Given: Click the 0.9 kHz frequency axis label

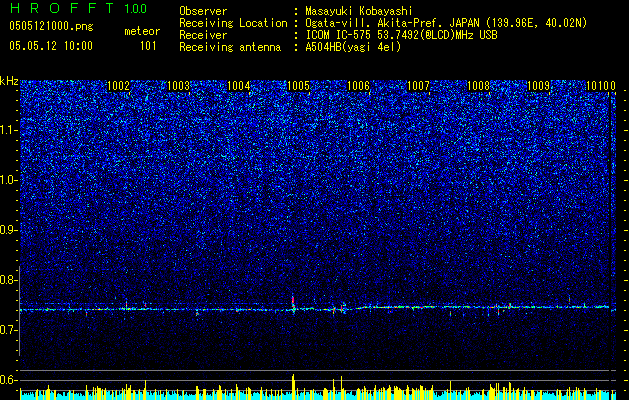Looking at the screenshot, I should (x=9, y=230).
